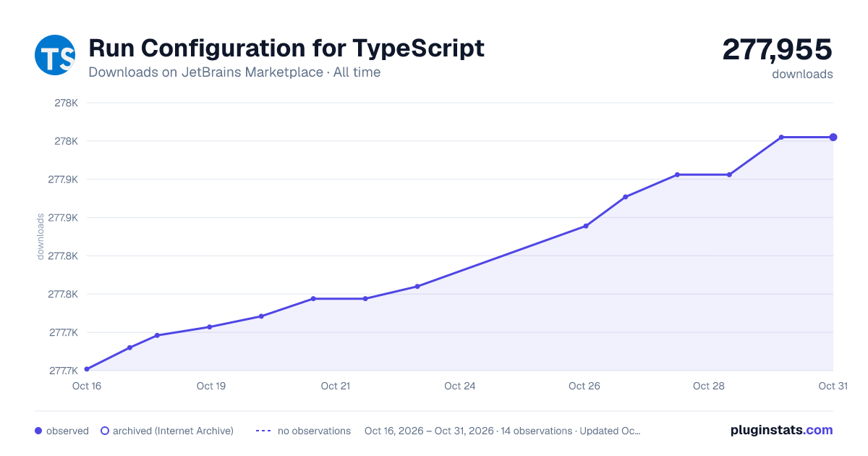Click the date range and observations text

tap(503, 431)
